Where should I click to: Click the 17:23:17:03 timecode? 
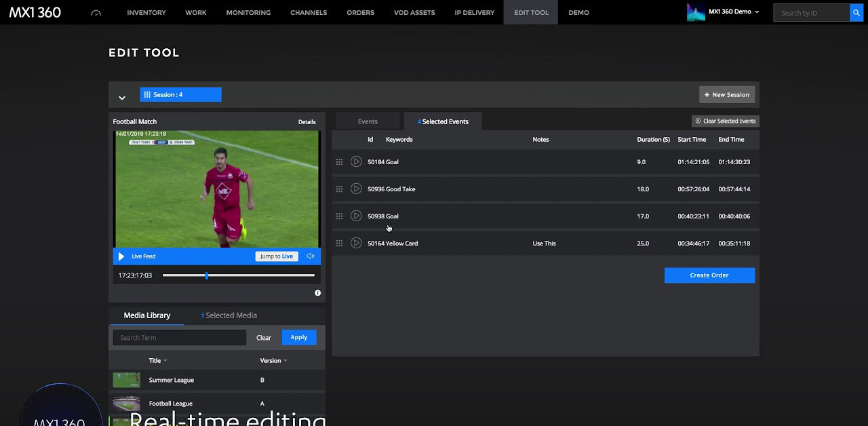coord(135,275)
